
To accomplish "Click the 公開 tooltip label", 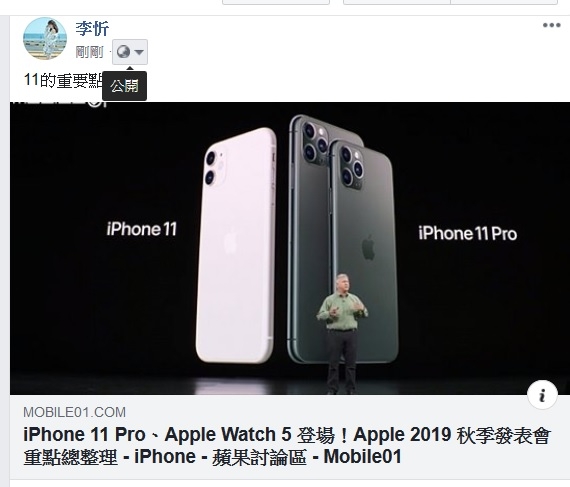I will tap(124, 86).
